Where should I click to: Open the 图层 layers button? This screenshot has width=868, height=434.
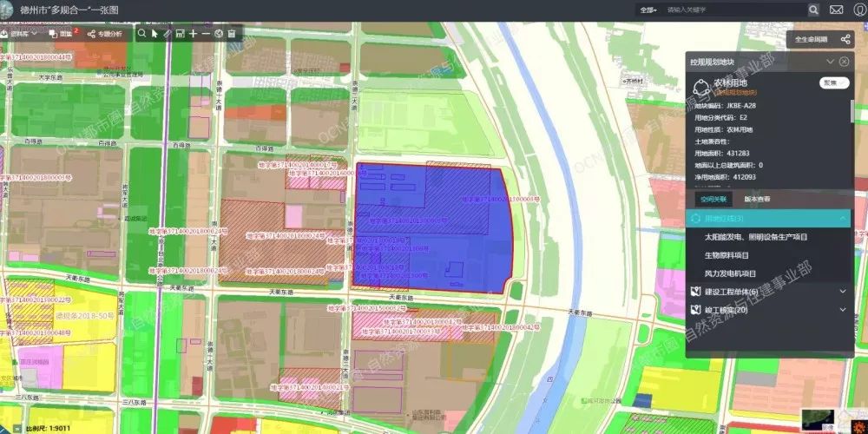[x=62, y=34]
